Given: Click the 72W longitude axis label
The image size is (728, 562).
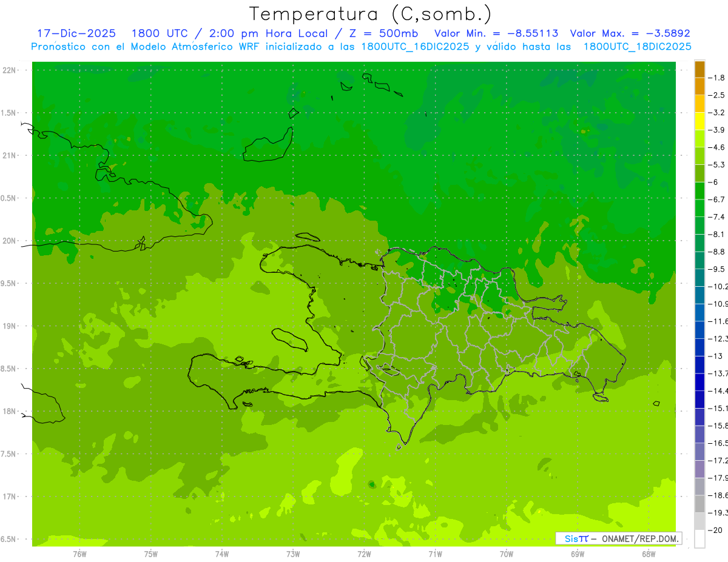Looking at the screenshot, I should point(364,554).
